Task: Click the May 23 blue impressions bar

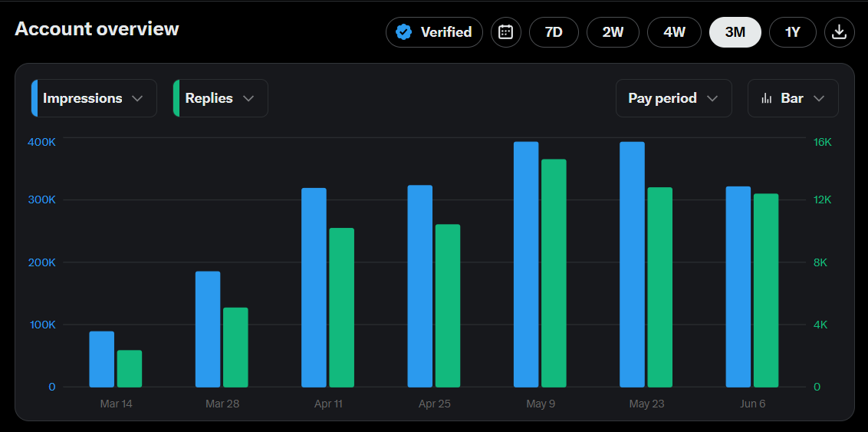Action: coord(632,264)
